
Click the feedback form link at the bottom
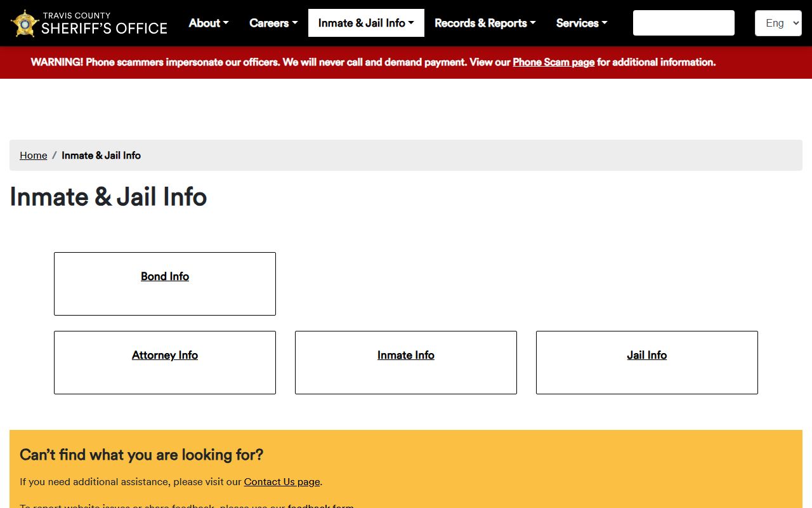point(320,505)
